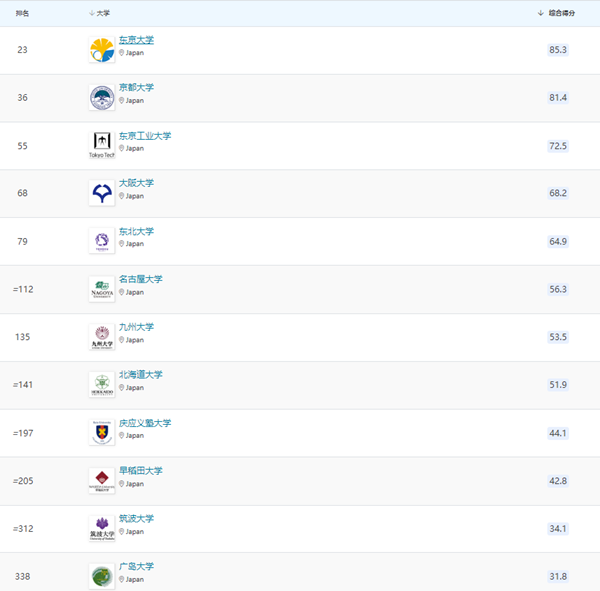Click the score 44.1
The width and height of the screenshot is (600, 591).
click(x=558, y=433)
